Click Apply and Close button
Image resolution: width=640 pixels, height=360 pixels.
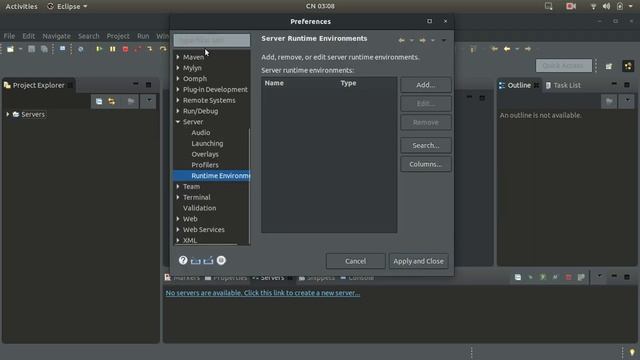(x=419, y=261)
